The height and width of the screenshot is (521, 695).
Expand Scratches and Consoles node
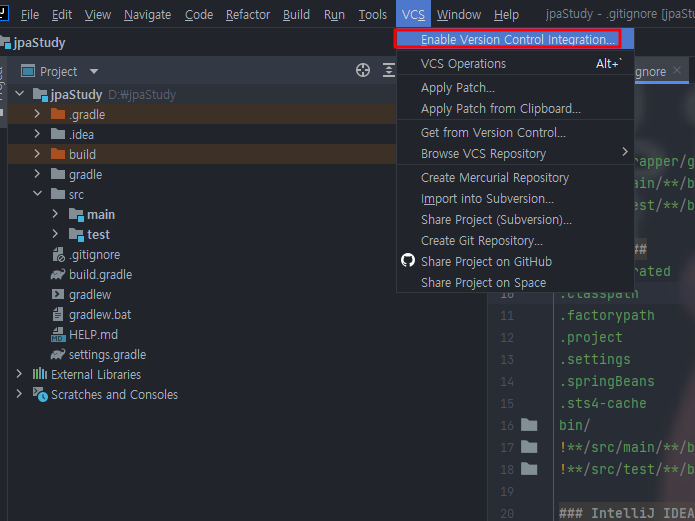point(19,394)
